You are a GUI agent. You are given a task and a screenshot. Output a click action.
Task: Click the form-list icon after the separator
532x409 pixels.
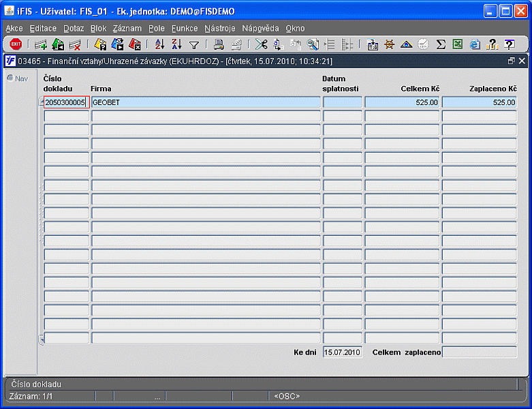click(373, 44)
